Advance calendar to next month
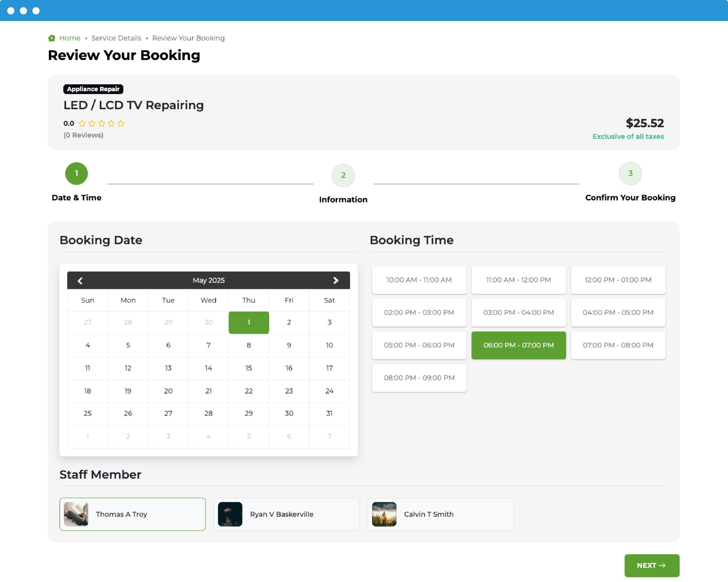This screenshot has width=728, height=582. 336,281
